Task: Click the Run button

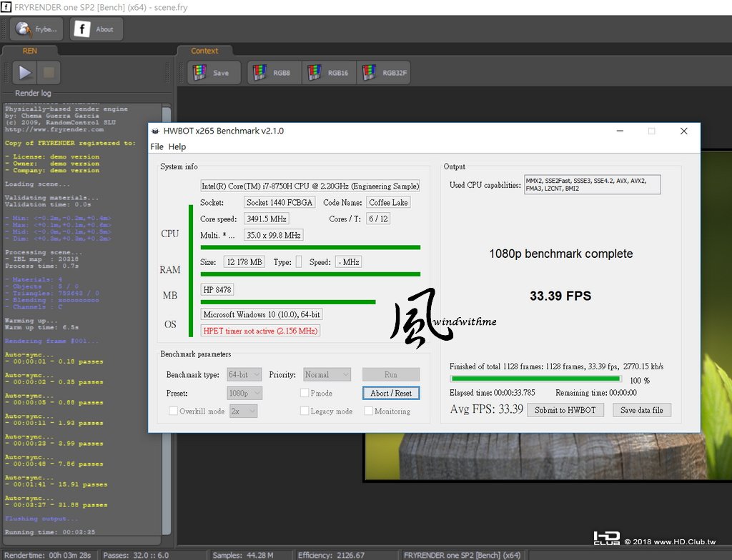Action: pyautogui.click(x=391, y=375)
